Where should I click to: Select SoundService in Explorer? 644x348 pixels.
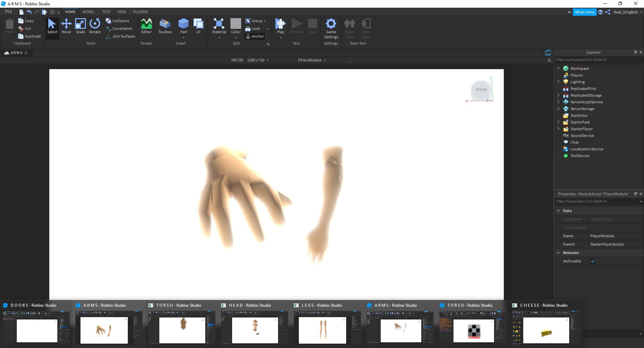(x=582, y=136)
